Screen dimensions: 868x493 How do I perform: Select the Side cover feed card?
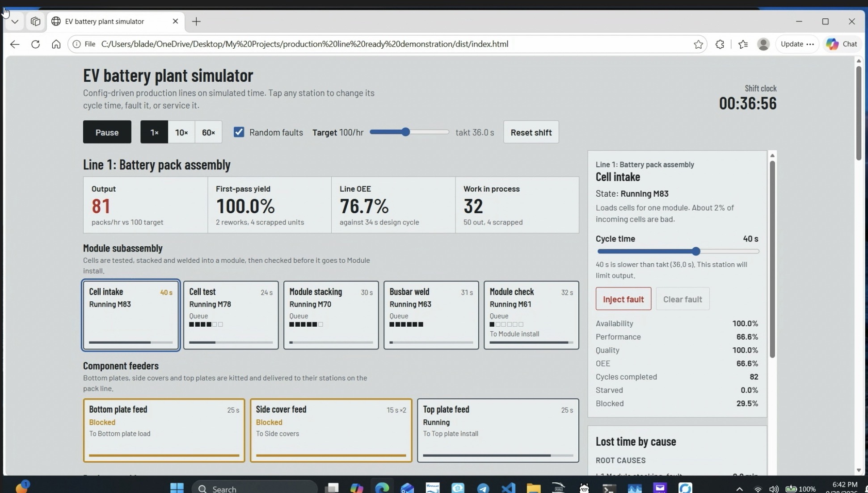(331, 430)
